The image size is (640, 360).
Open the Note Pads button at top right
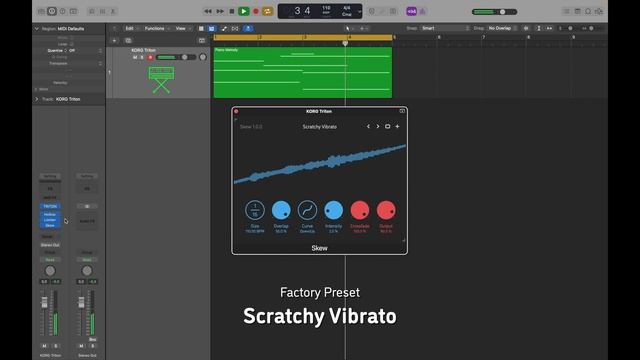point(578,11)
